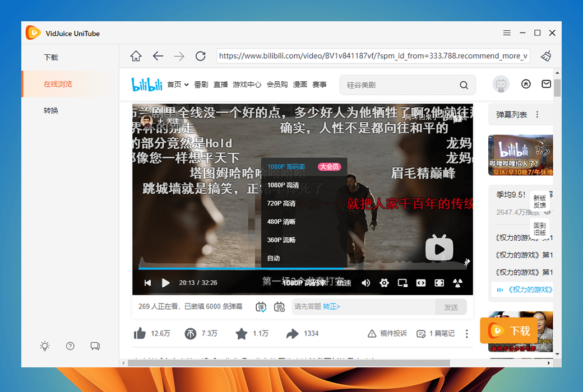The width and height of the screenshot is (583, 392).
Task: Click the orange 下载 download button
Action: (509, 330)
